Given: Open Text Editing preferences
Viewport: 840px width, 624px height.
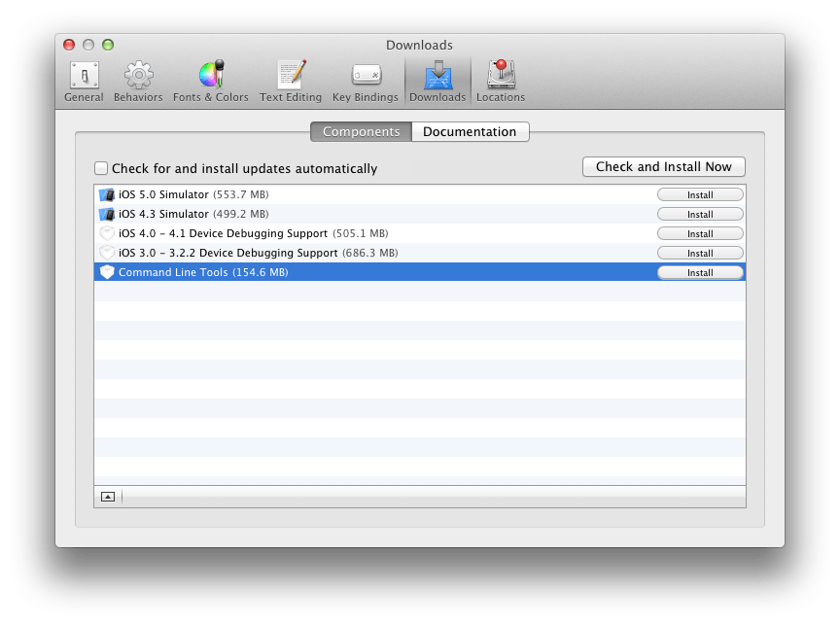Looking at the screenshot, I should (291, 81).
